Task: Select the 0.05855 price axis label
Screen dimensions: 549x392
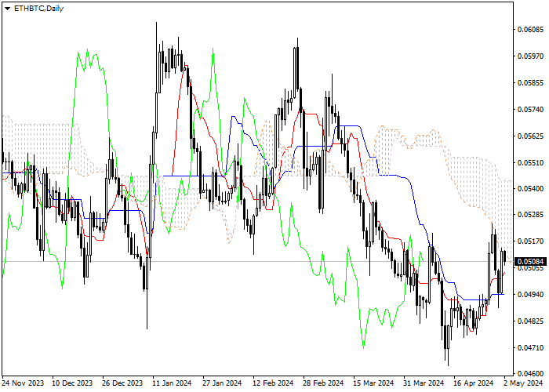Action: point(530,83)
